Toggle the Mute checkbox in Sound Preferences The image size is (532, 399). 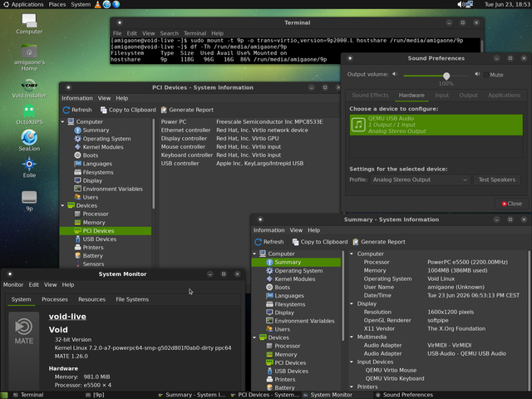click(485, 75)
